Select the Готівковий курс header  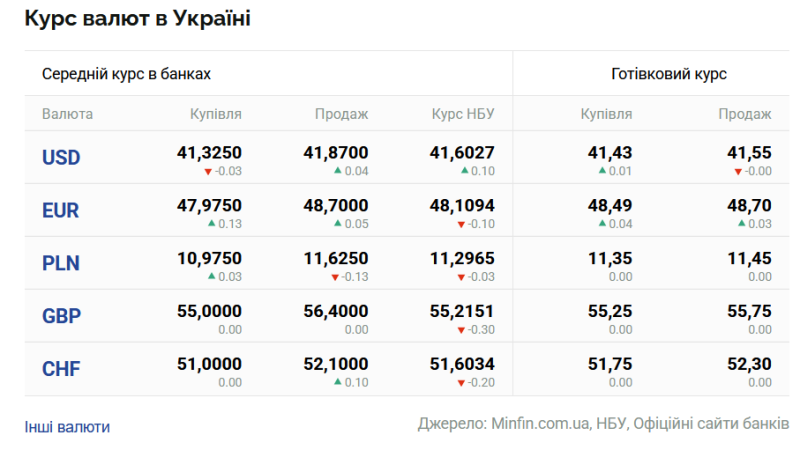(668, 74)
